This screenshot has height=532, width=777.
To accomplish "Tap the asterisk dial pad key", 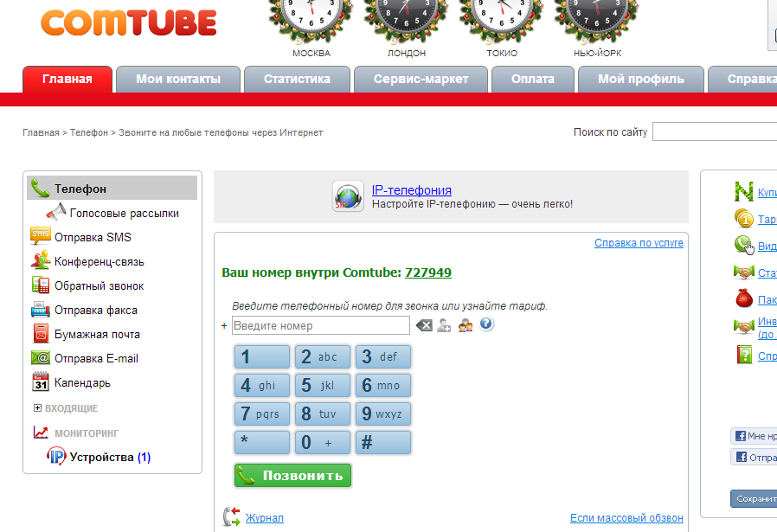I will [262, 442].
